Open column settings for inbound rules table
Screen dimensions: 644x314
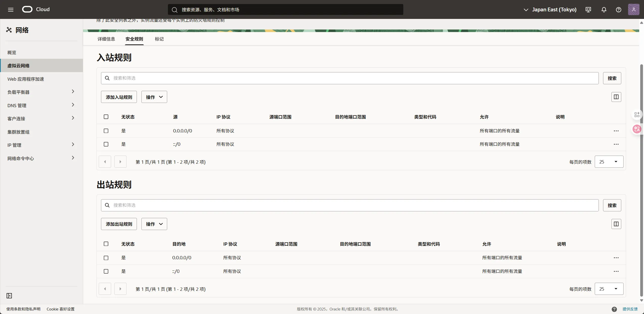(616, 97)
